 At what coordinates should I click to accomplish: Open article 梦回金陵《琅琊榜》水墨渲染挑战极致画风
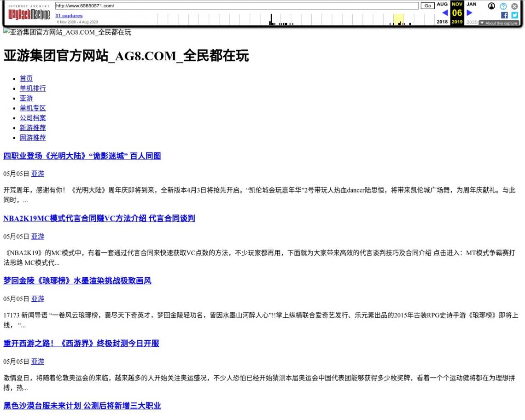[x=77, y=280]
